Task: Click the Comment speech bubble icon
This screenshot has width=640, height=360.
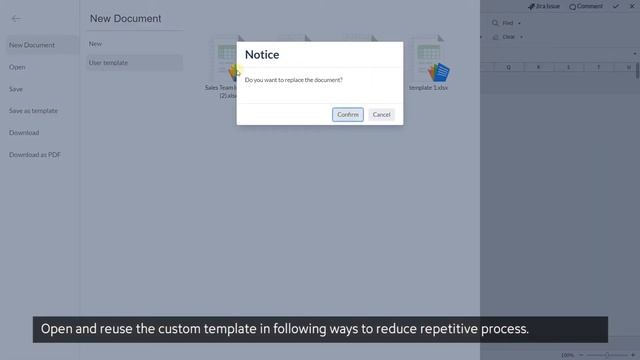Action: 573,7
